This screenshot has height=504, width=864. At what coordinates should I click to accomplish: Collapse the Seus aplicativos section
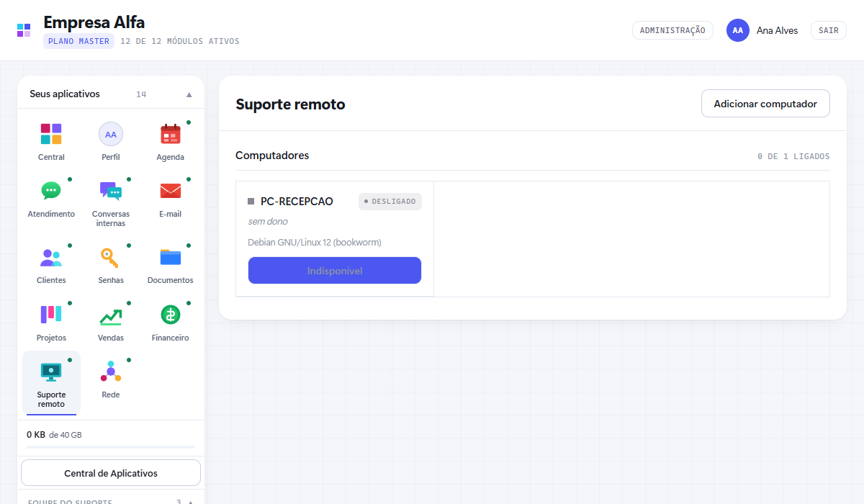point(189,94)
